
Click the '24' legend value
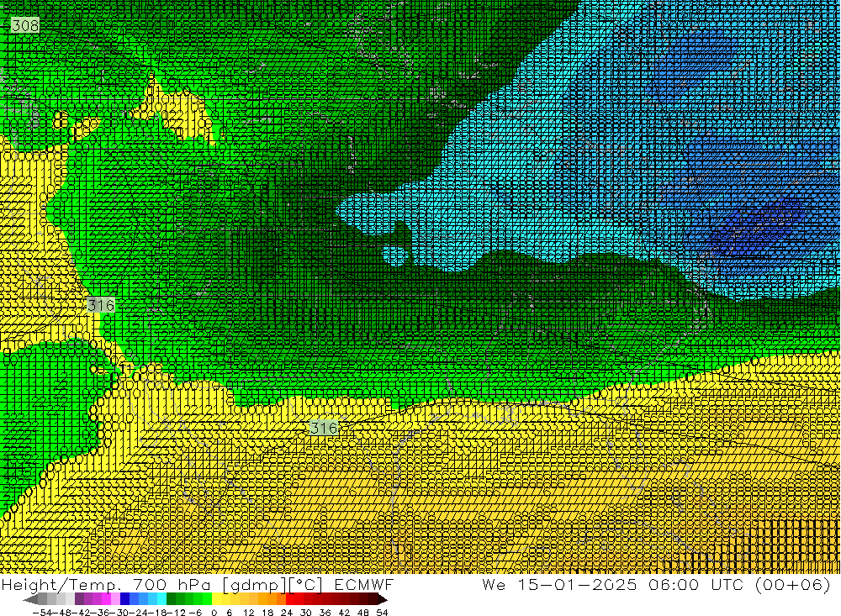pos(287,613)
